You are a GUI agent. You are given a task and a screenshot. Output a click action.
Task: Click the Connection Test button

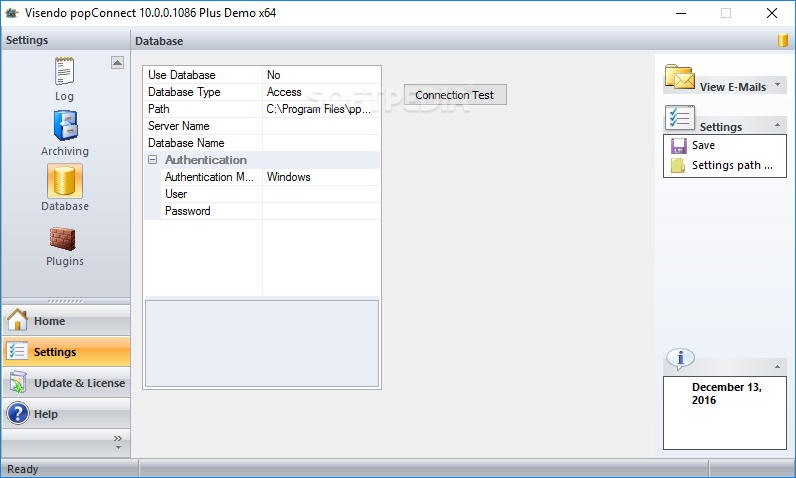(x=455, y=95)
